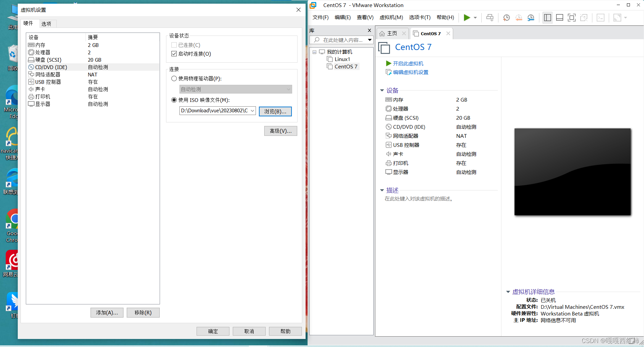Click 编辑虚拟机设置 link
The width and height of the screenshot is (644, 347).
point(411,72)
